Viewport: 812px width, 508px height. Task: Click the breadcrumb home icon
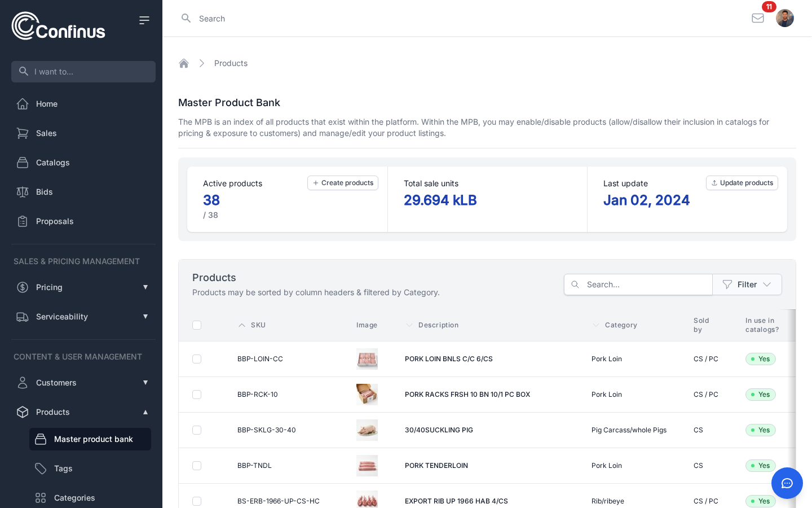coord(184,63)
